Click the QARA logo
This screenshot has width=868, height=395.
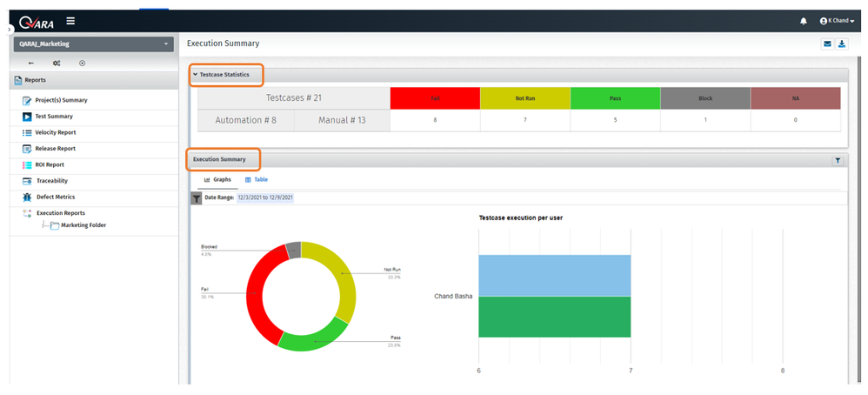click(37, 22)
